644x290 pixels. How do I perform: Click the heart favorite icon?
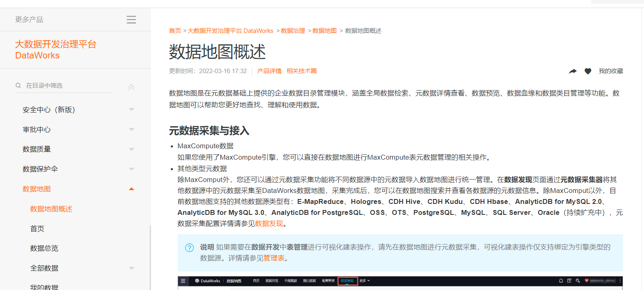588,71
